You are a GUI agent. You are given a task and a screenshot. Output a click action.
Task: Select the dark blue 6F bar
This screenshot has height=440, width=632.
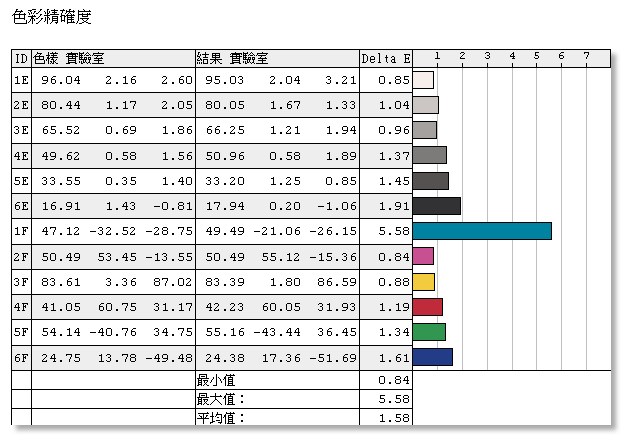point(432,356)
